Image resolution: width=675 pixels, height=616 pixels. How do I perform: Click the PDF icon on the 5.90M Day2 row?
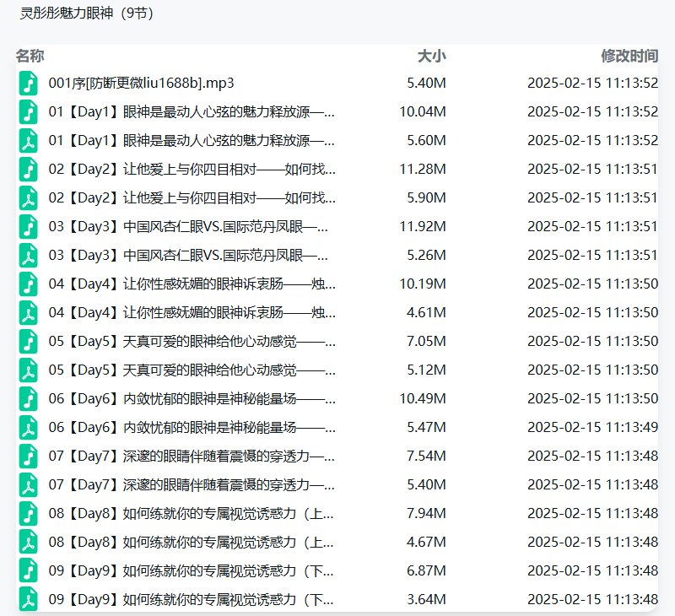[29, 198]
